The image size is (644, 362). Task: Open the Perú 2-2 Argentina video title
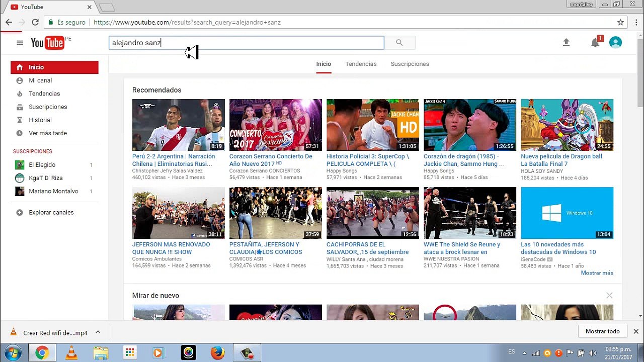click(174, 160)
